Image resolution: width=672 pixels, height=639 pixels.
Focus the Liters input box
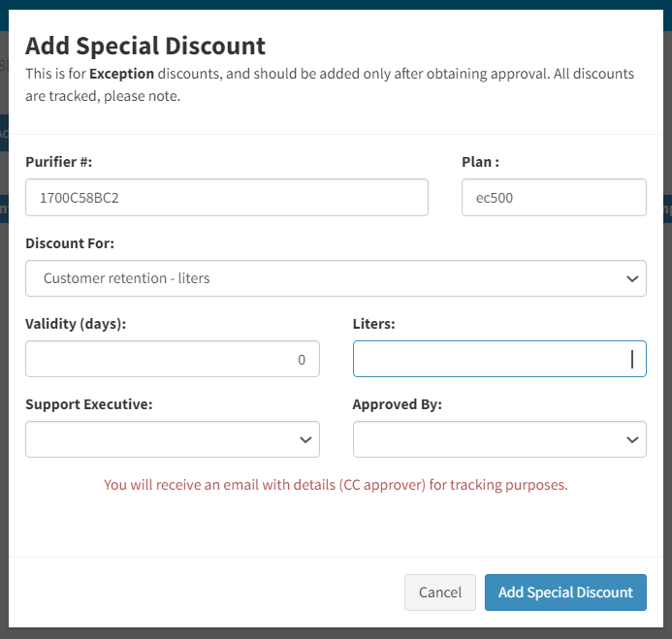click(499, 359)
